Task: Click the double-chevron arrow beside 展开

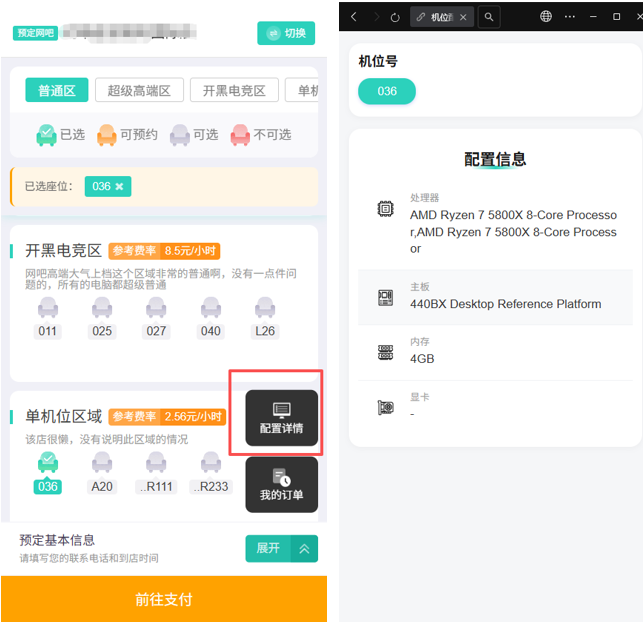Action: [304, 548]
